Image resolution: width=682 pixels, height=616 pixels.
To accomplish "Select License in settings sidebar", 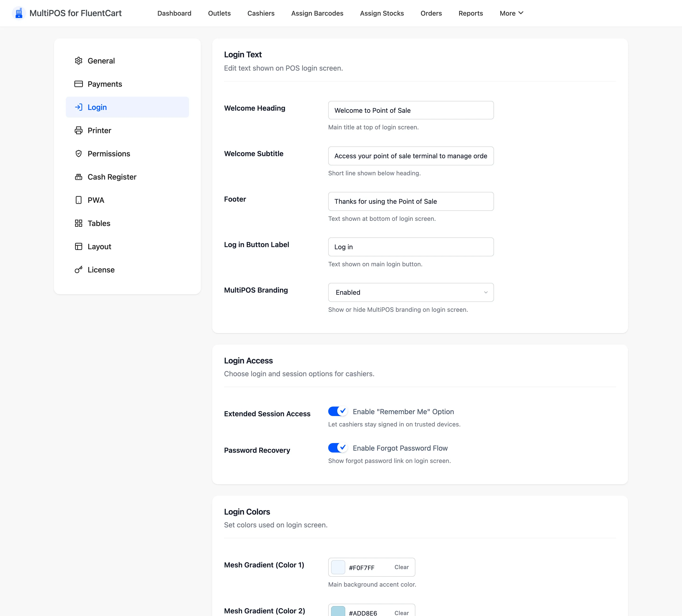I will pos(127,270).
